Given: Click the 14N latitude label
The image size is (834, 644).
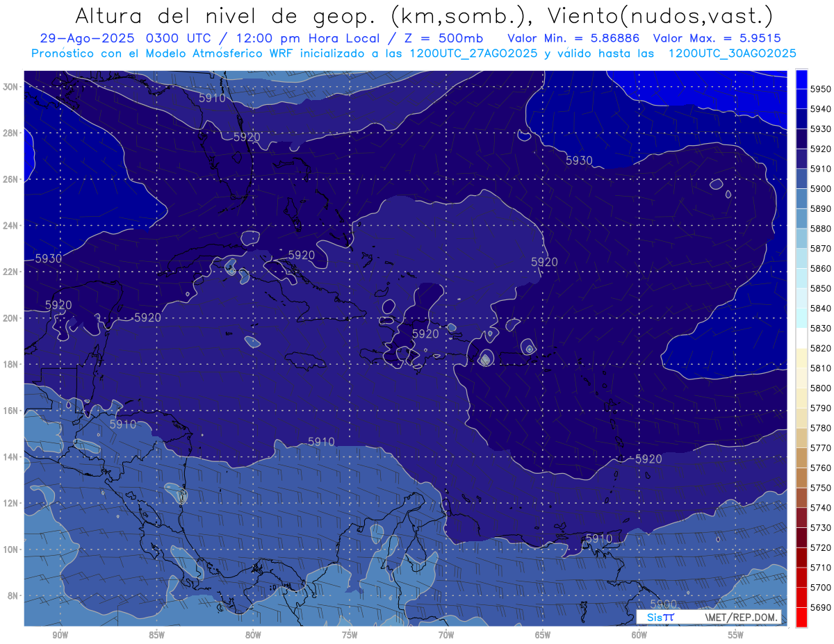Looking at the screenshot, I should (x=10, y=456).
